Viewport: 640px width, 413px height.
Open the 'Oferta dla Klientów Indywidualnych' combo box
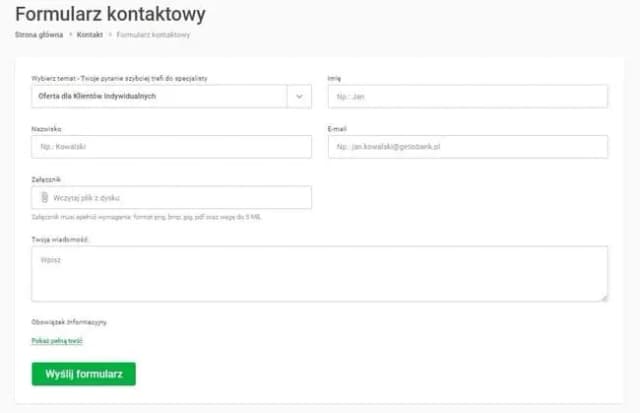tap(160, 96)
